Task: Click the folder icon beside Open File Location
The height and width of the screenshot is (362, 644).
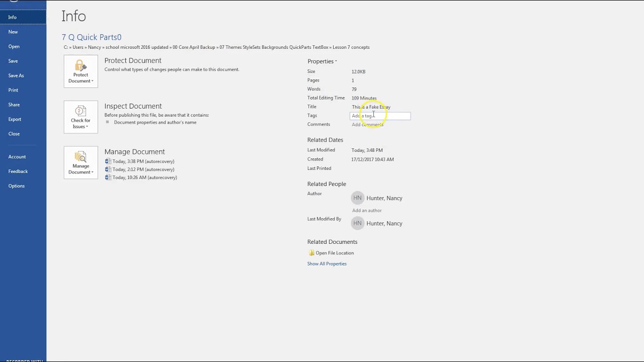Action: click(311, 253)
